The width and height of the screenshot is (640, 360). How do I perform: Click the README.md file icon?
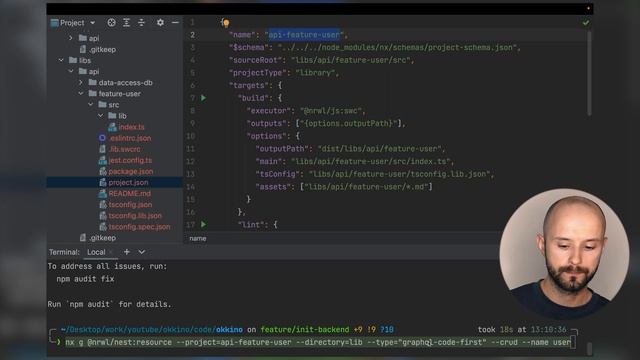pos(103,193)
